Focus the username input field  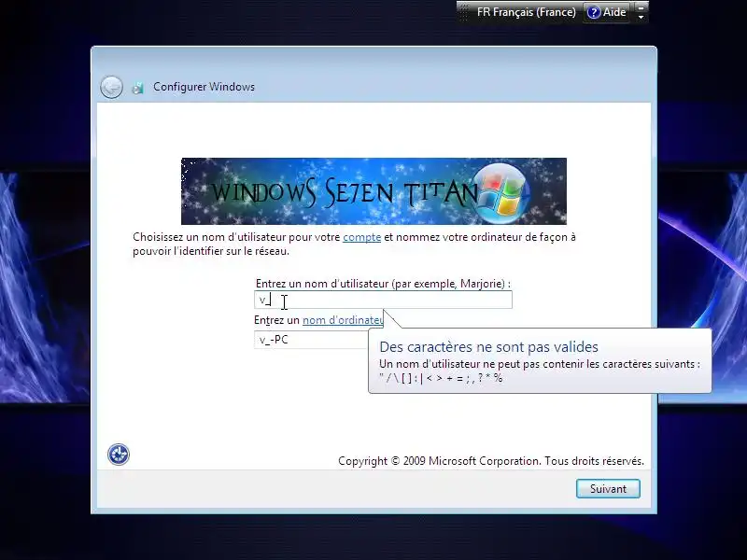[x=383, y=300]
